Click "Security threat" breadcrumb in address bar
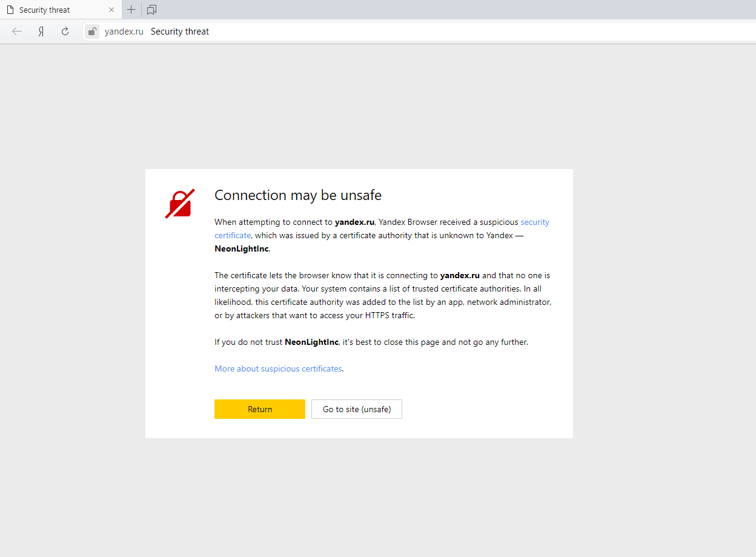 [179, 31]
